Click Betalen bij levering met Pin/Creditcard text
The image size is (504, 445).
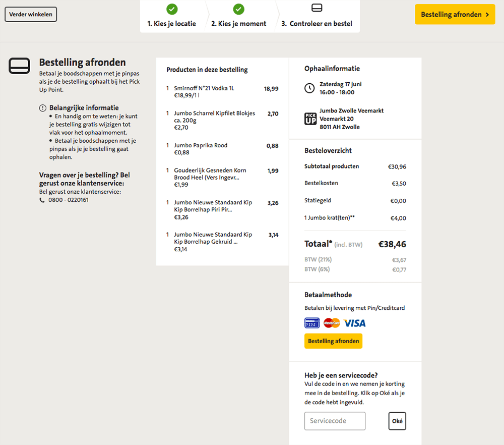[354, 308]
